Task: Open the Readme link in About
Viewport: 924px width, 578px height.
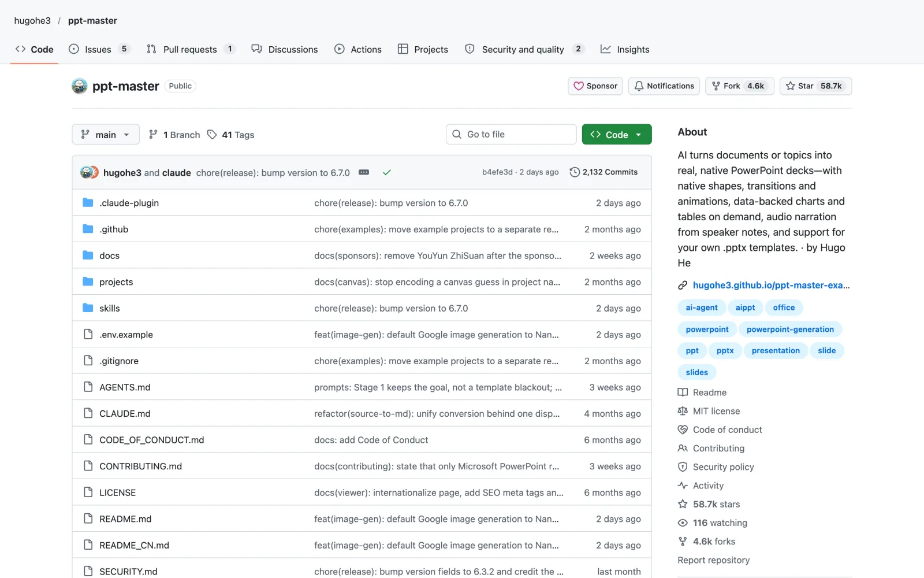Action: (703, 392)
